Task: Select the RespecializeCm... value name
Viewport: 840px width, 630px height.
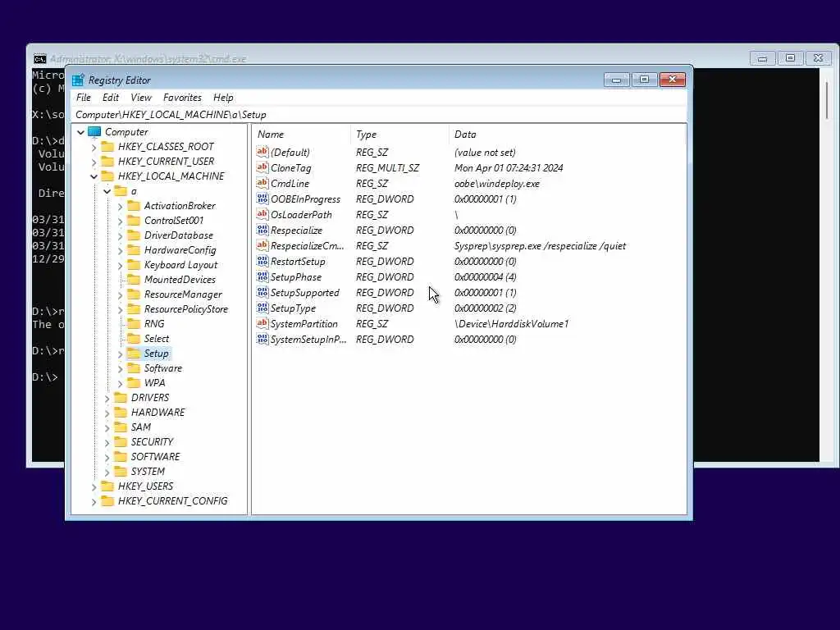Action: pos(307,246)
